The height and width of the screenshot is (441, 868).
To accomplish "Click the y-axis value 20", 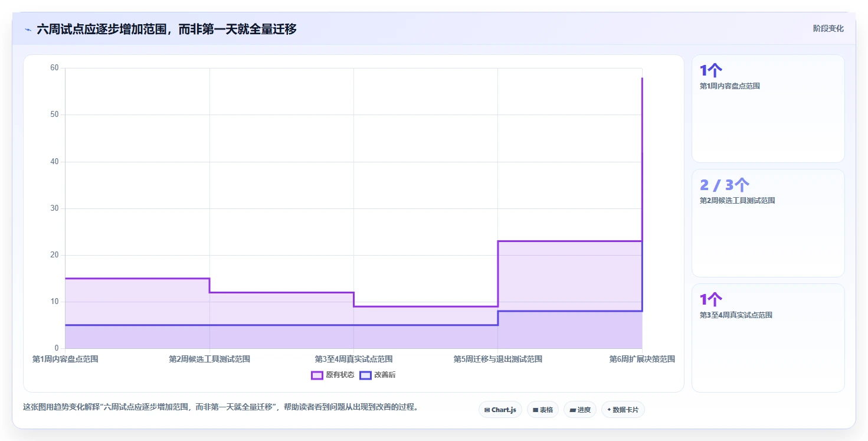I will coord(54,255).
